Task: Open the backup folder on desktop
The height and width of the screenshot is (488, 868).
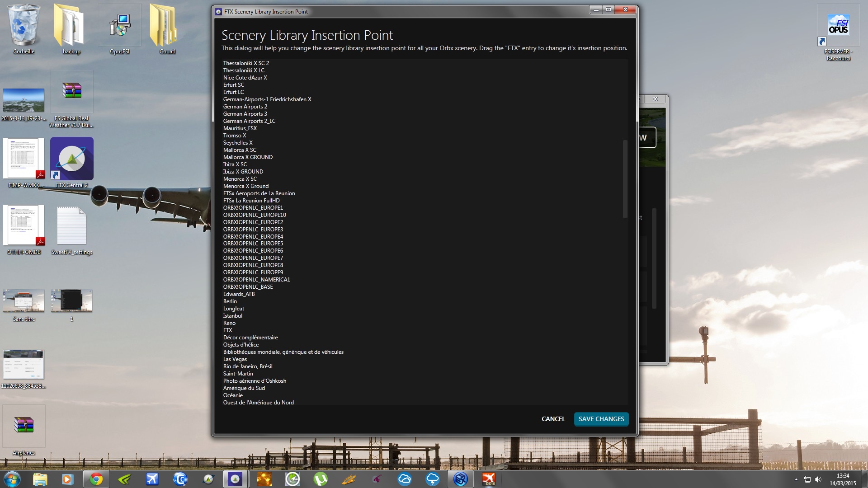Action: pyautogui.click(x=71, y=29)
